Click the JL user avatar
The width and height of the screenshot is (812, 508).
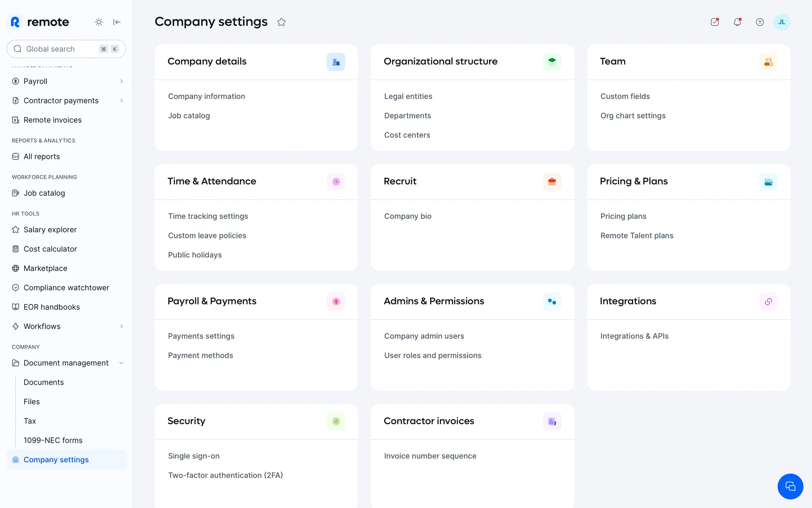(x=782, y=22)
